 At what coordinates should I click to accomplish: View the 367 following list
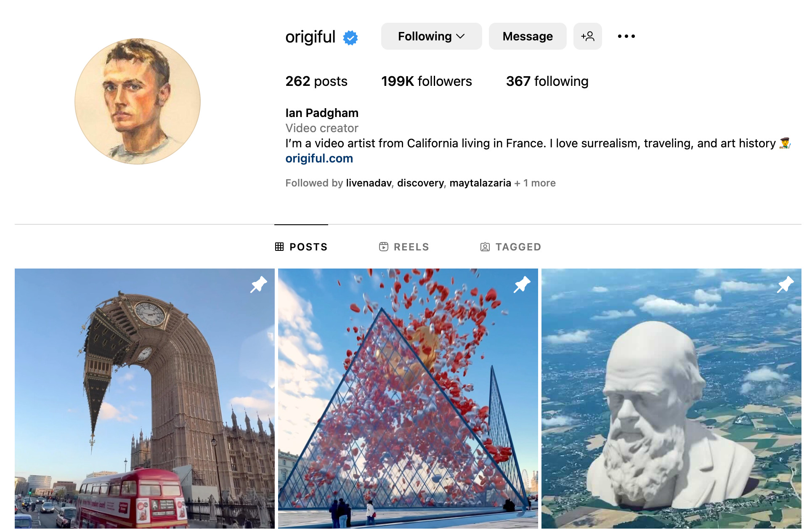pyautogui.click(x=547, y=81)
